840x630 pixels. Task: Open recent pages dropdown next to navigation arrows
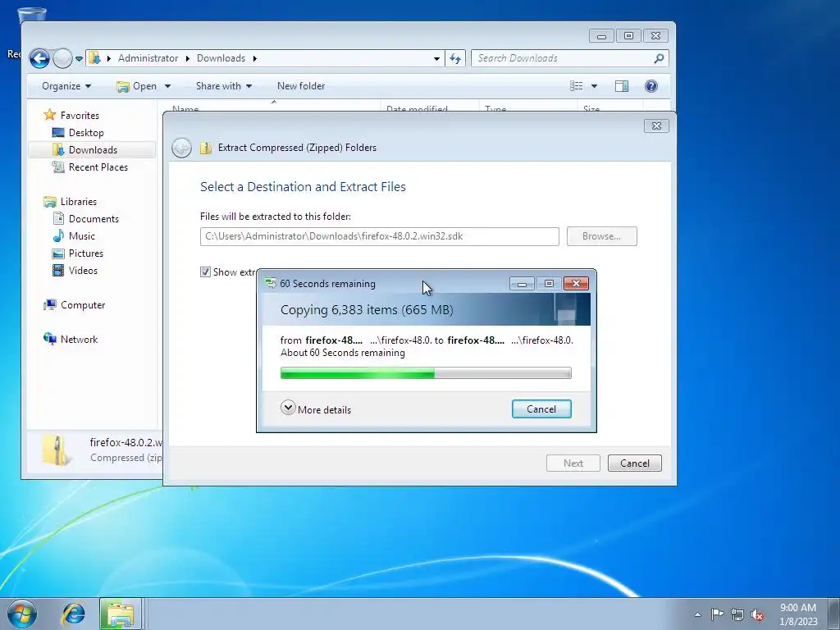point(79,58)
